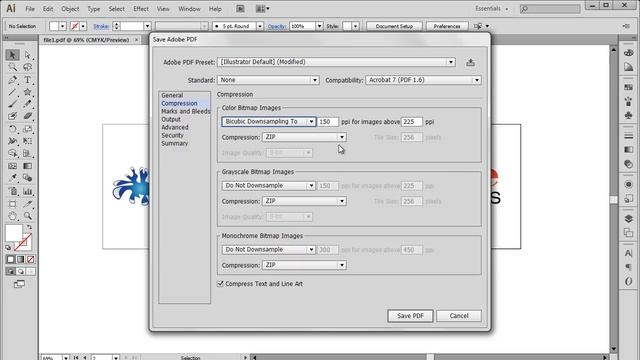The height and width of the screenshot is (360, 640).
Task: Select the Column Graph tool
Action: click(x=27, y=191)
